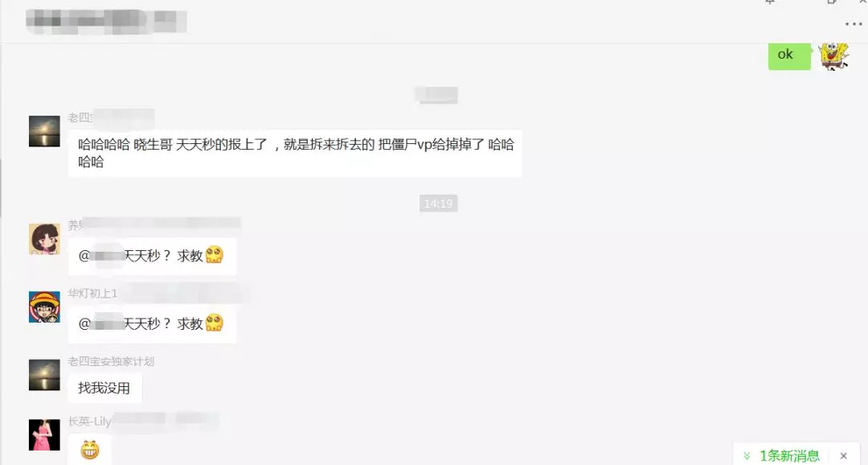
Task: Open sunset avatar beside 找我没用
Action: pos(44,375)
